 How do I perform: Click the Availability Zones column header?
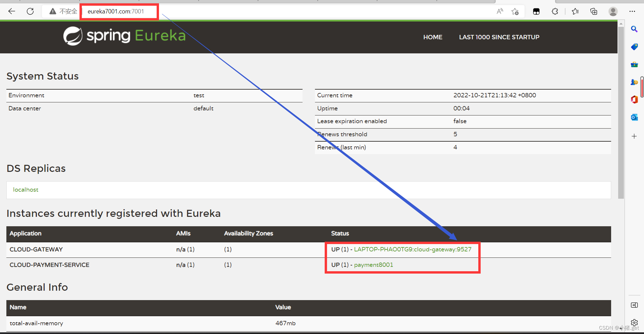pos(249,234)
